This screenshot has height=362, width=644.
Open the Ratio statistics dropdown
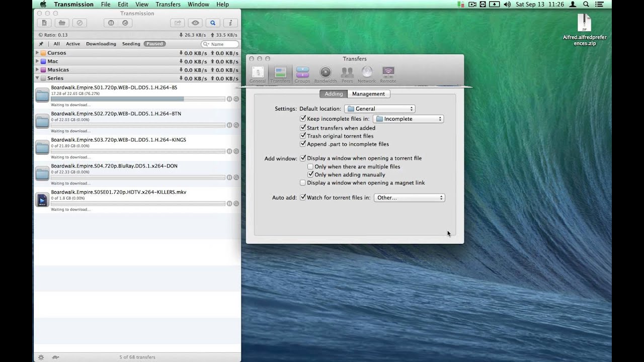tap(53, 35)
